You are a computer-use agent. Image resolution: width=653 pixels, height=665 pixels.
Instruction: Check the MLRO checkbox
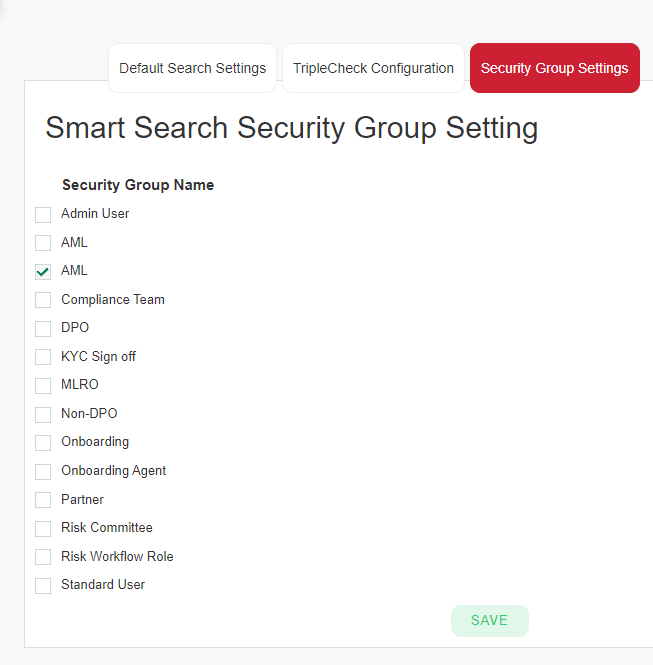[x=43, y=386]
